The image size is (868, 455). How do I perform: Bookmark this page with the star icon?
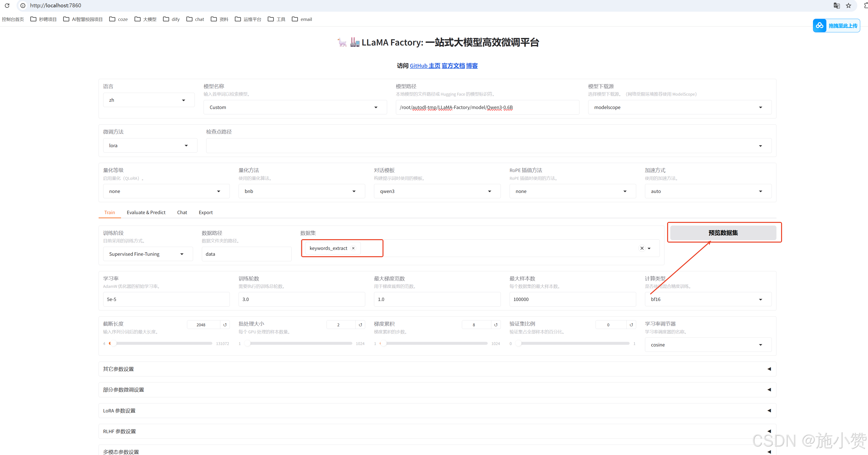pyautogui.click(x=849, y=5)
